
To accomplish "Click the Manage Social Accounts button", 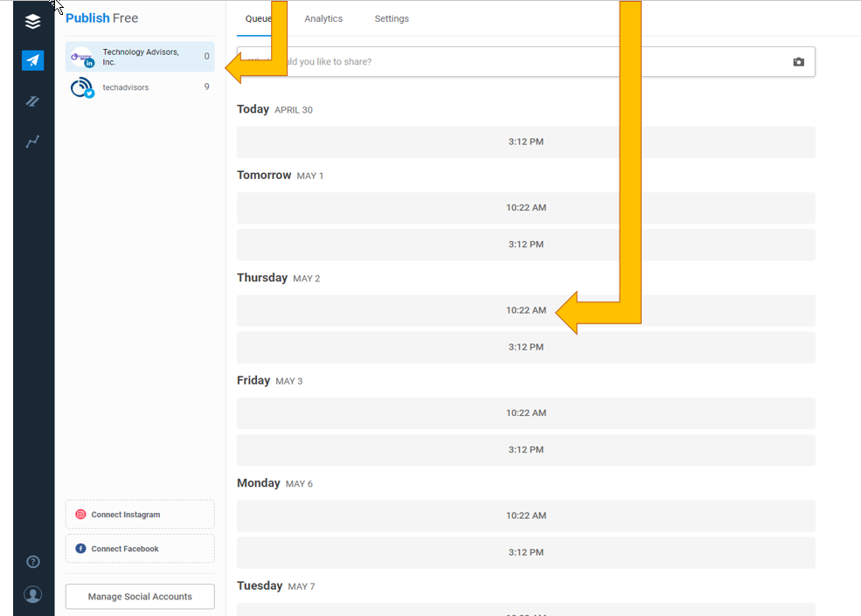I will point(140,597).
